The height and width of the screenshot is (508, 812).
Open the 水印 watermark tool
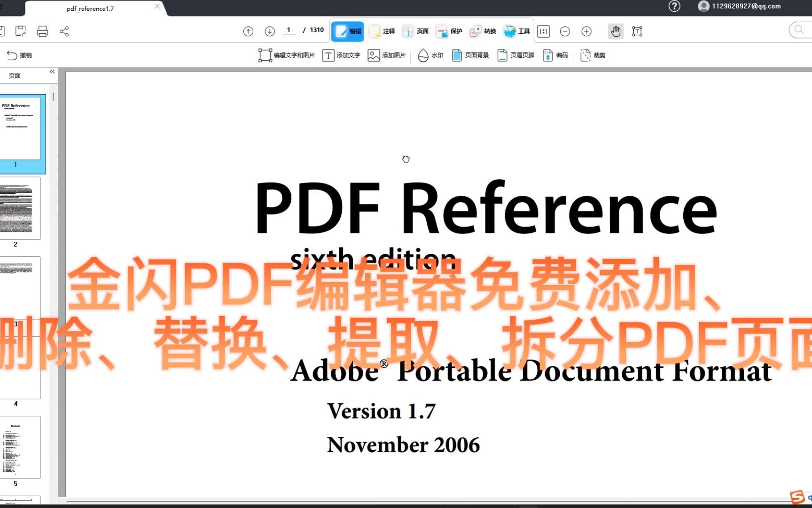click(430, 55)
